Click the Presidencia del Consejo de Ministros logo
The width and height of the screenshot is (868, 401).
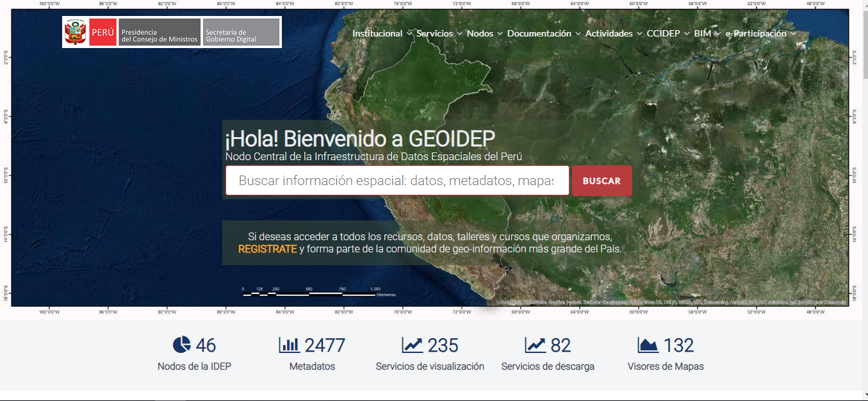160,32
